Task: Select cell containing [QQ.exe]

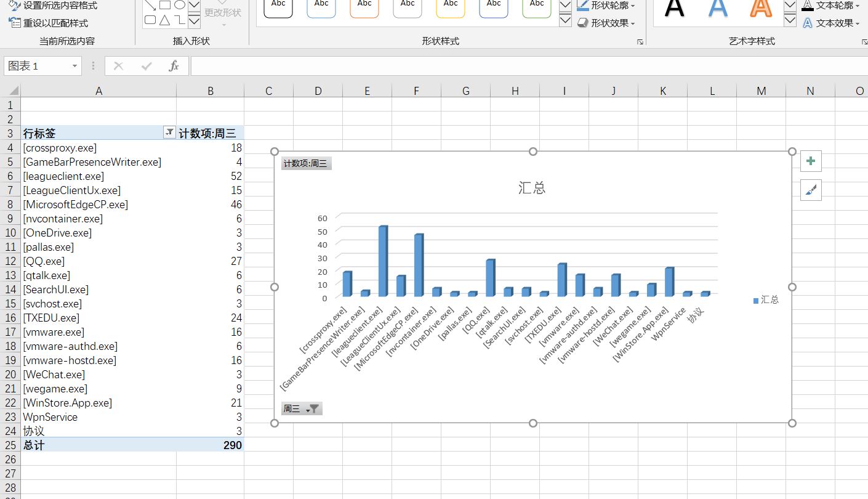Action: tap(98, 261)
